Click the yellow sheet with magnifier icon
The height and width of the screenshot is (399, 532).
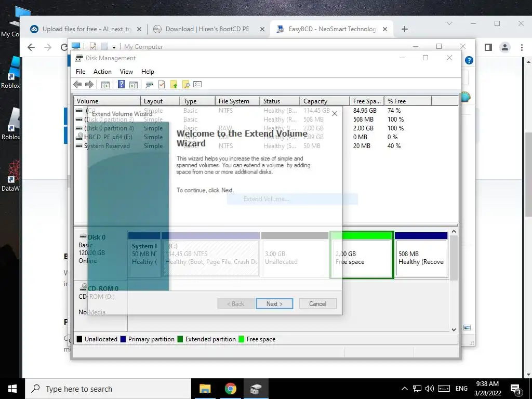tap(185, 85)
